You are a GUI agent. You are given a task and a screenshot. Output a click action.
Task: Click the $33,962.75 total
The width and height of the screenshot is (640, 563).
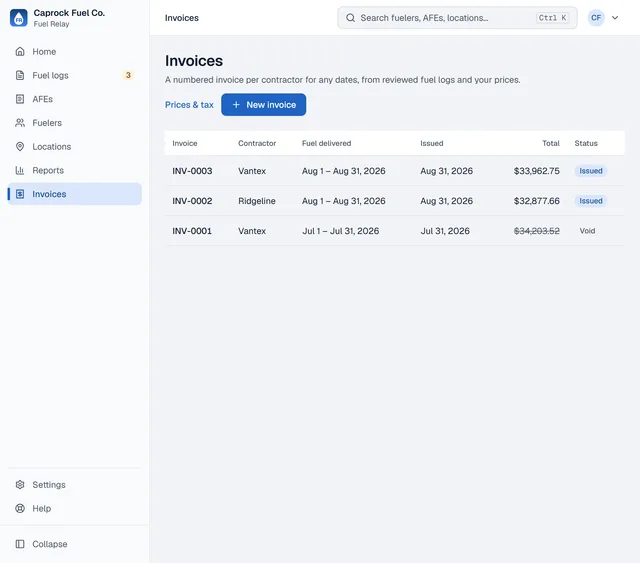pyautogui.click(x=536, y=171)
